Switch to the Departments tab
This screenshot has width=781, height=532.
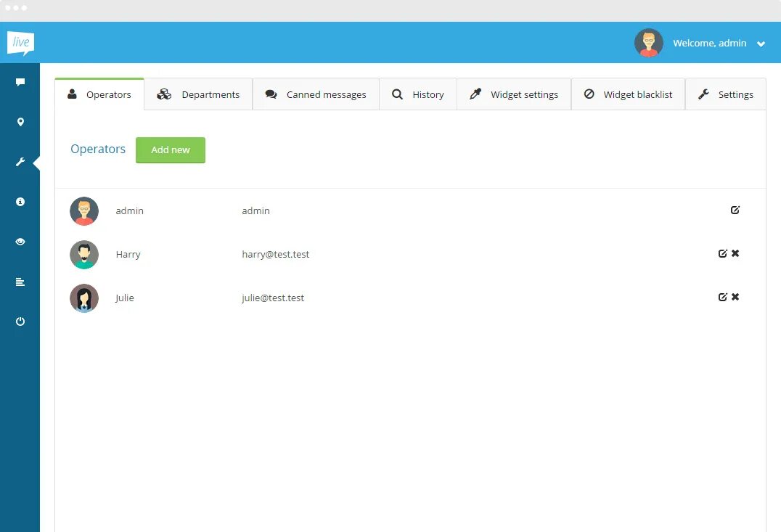point(198,94)
